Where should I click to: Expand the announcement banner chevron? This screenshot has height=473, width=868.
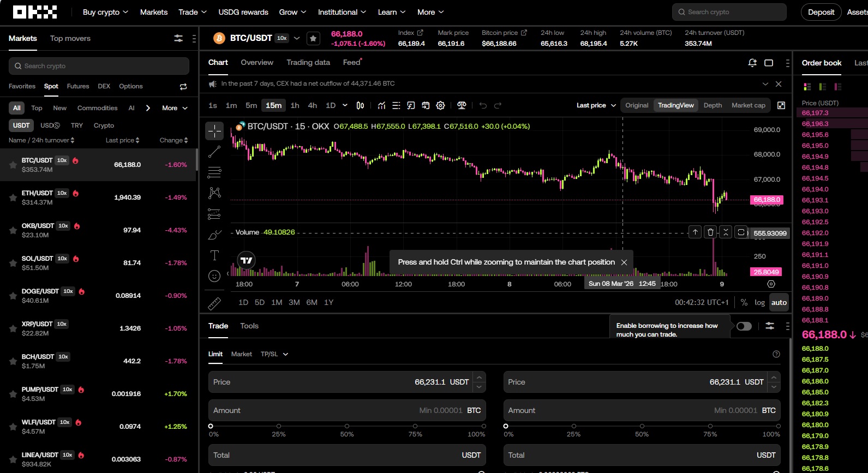(x=765, y=84)
